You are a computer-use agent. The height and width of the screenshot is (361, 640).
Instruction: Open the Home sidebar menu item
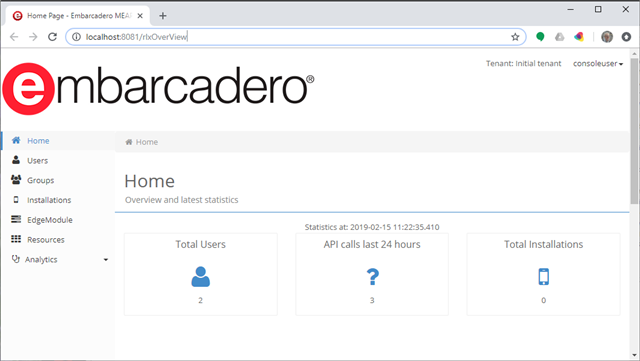[58, 140]
